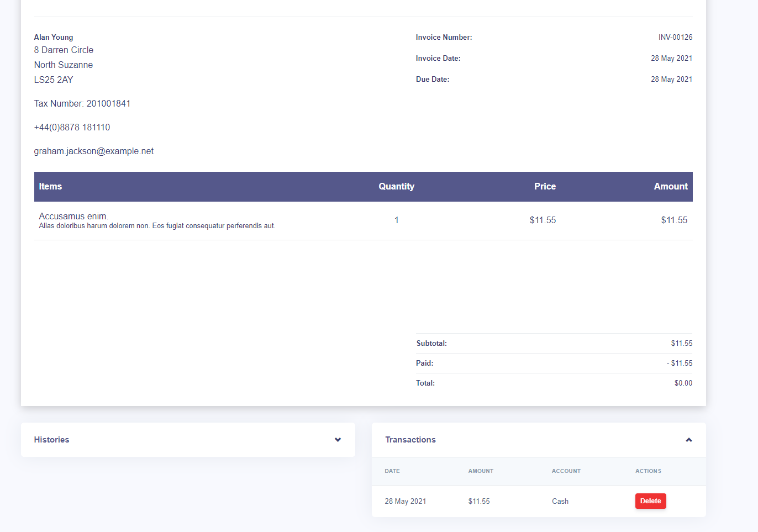Click the Total value $0.00
This screenshot has height=532, width=758.
tap(683, 383)
